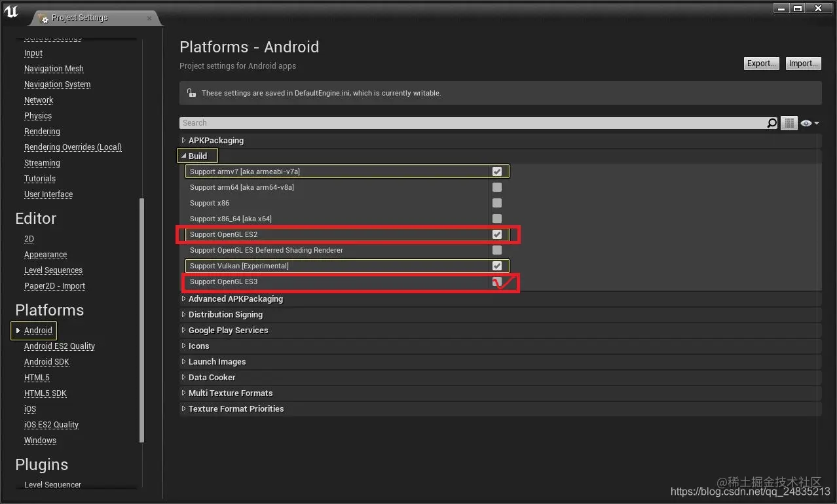Maximize the Project Settings window
837x504 pixels.
click(x=797, y=8)
